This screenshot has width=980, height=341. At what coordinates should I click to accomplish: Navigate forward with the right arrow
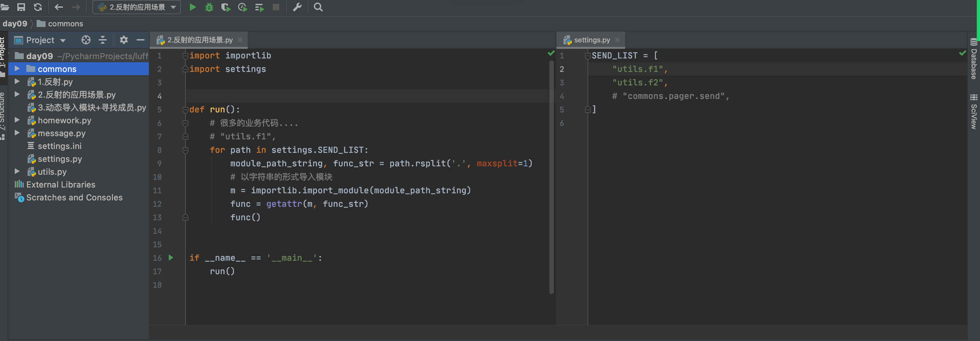[76, 7]
